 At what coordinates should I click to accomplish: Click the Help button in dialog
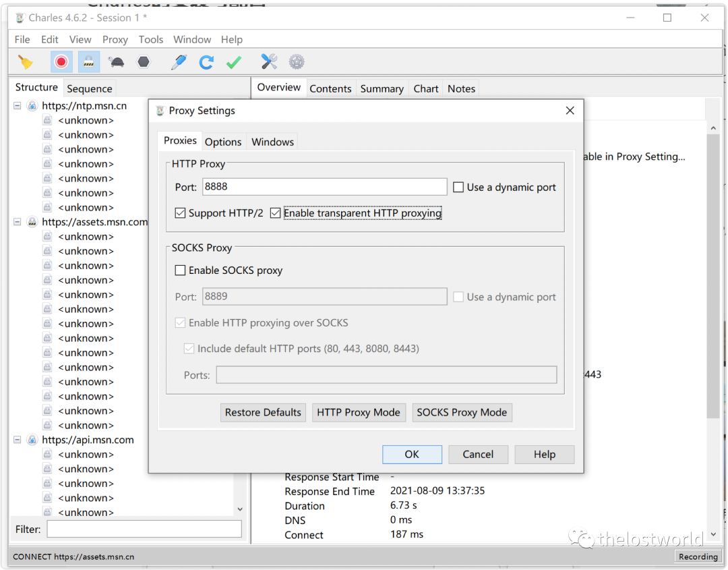[544, 455]
